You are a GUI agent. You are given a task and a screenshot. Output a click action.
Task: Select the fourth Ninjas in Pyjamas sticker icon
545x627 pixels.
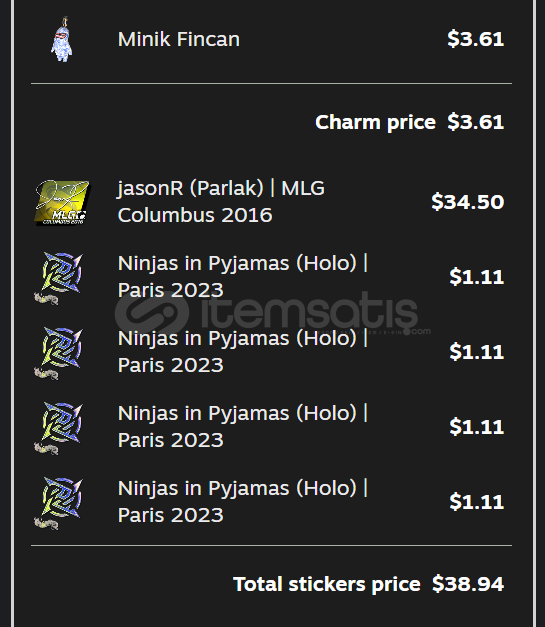point(59,503)
